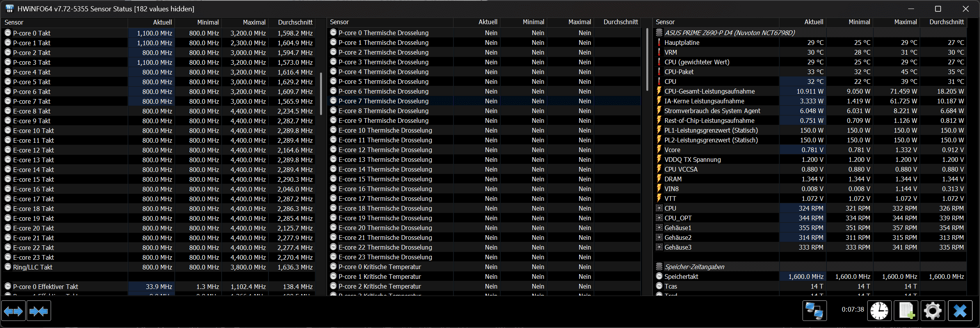Click the middle panel vertical scrollbar thumb
Image resolution: width=980 pixels, height=328 pixels.
click(x=647, y=59)
